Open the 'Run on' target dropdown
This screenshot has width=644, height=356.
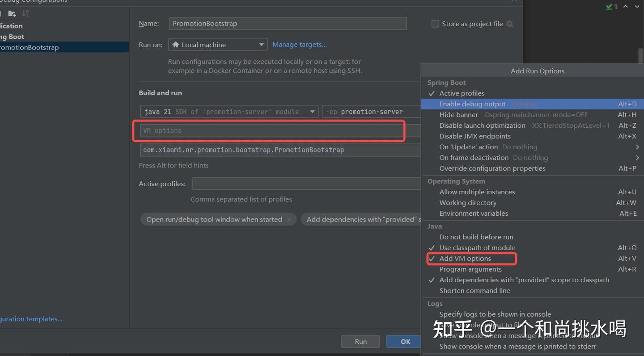[261, 44]
